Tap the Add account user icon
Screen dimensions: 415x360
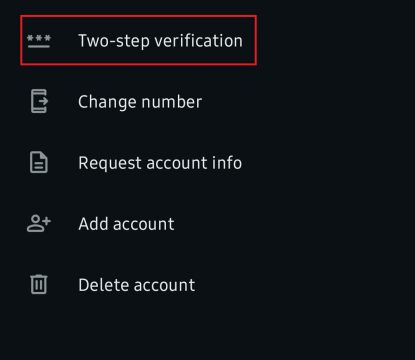(39, 223)
